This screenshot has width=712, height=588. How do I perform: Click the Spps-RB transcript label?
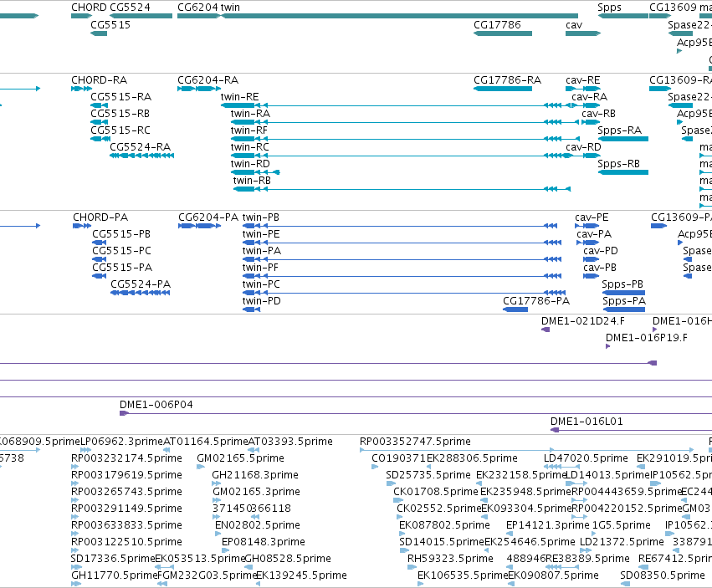(x=619, y=164)
